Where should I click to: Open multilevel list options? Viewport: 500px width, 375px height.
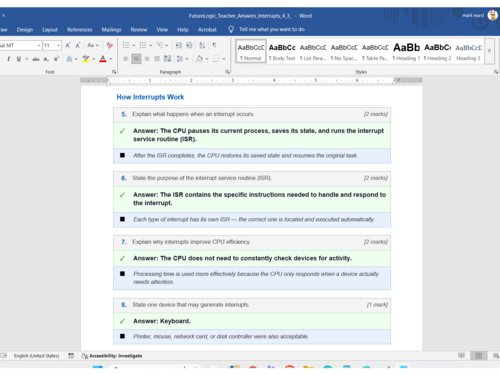(x=160, y=45)
